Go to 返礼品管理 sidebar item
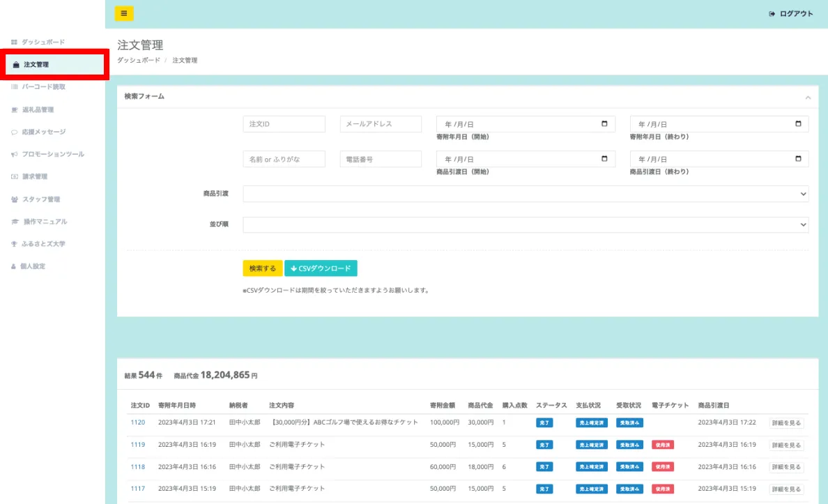Image resolution: width=828 pixels, height=504 pixels. click(x=38, y=110)
